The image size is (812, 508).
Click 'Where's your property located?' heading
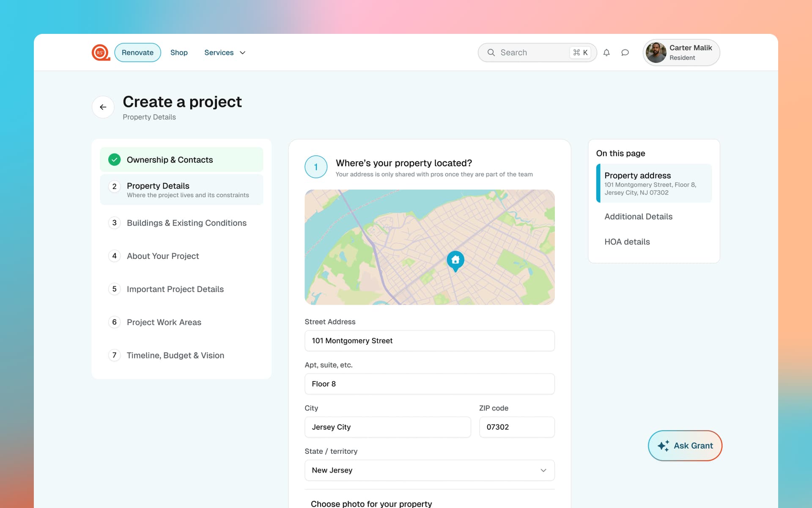coord(403,163)
